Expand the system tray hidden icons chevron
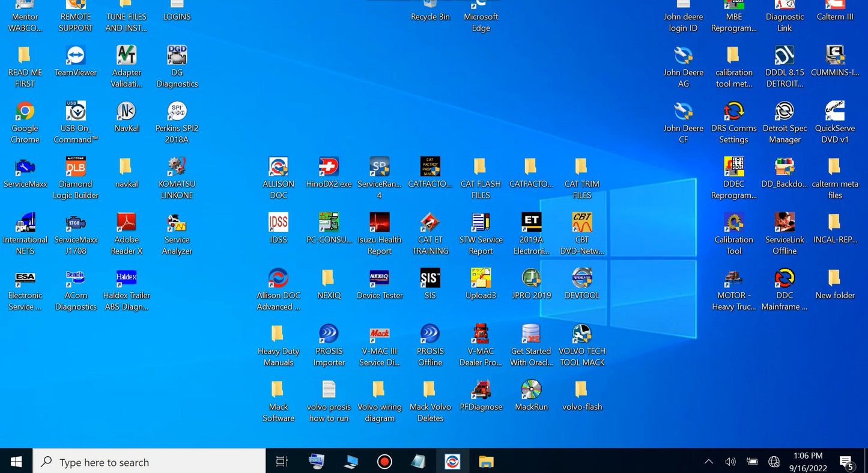Screen dimensions: 868x473 click(x=709, y=462)
